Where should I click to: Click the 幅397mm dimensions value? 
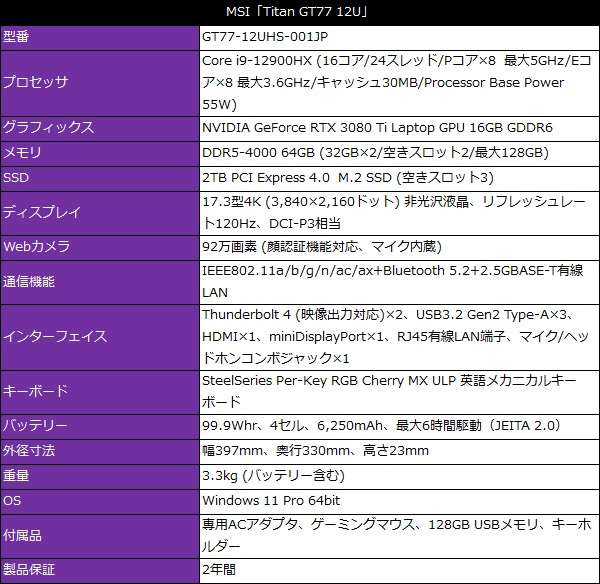(x=399, y=452)
